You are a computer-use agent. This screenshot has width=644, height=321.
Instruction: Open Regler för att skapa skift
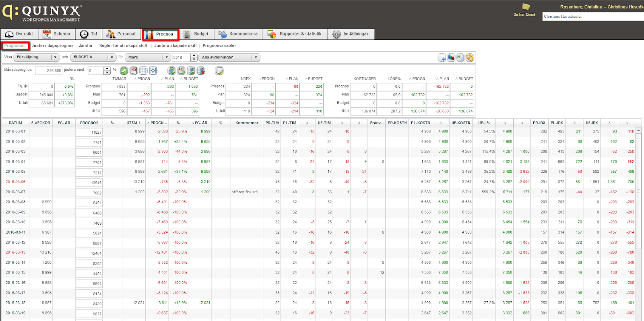point(123,46)
